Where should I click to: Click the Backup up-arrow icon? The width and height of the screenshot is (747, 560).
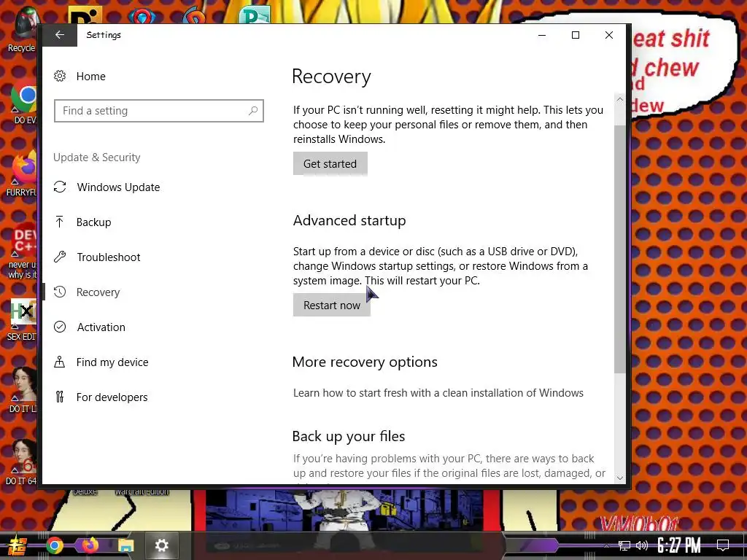[x=60, y=222]
